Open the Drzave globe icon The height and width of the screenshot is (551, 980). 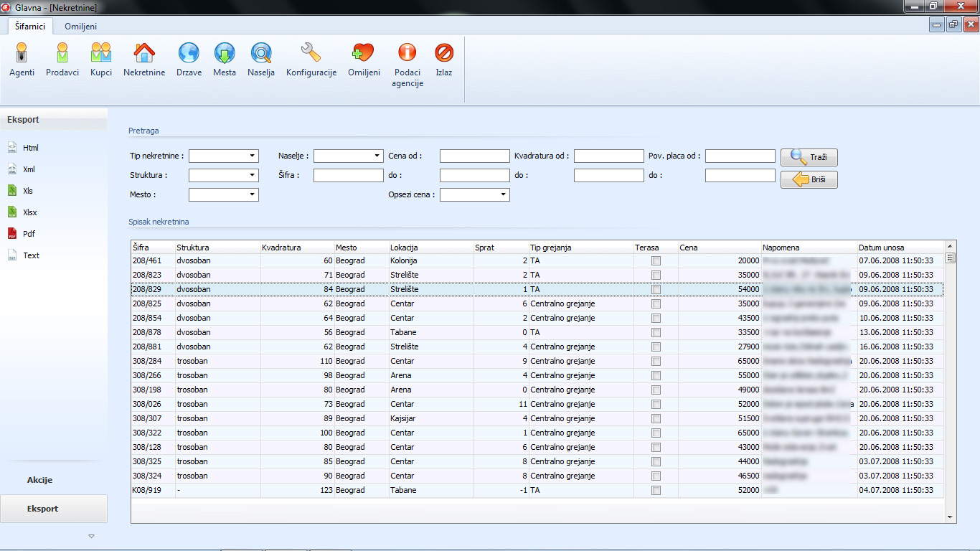189,54
